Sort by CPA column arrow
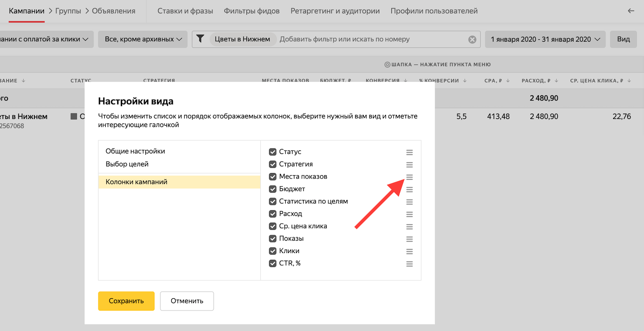 coord(507,81)
